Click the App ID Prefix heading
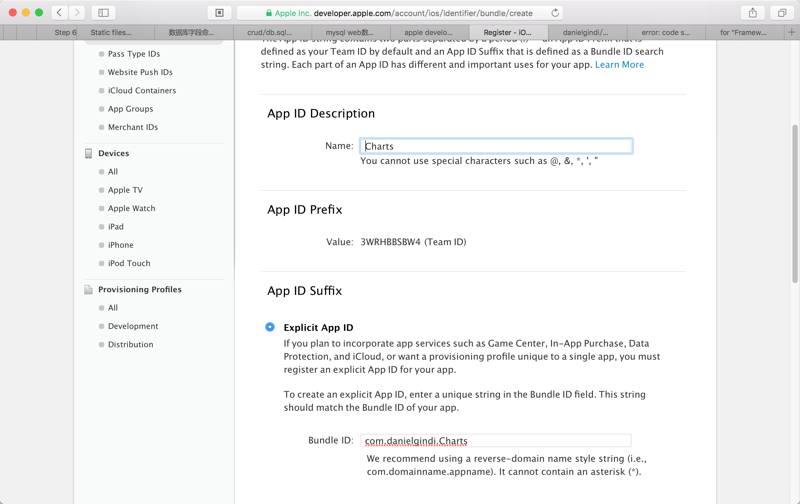 (x=305, y=210)
